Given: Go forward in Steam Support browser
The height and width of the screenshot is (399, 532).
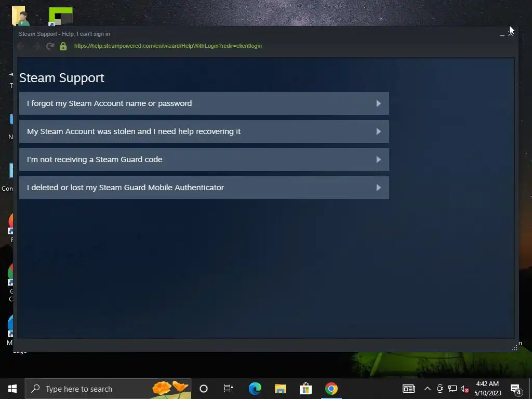Looking at the screenshot, I should point(36,46).
